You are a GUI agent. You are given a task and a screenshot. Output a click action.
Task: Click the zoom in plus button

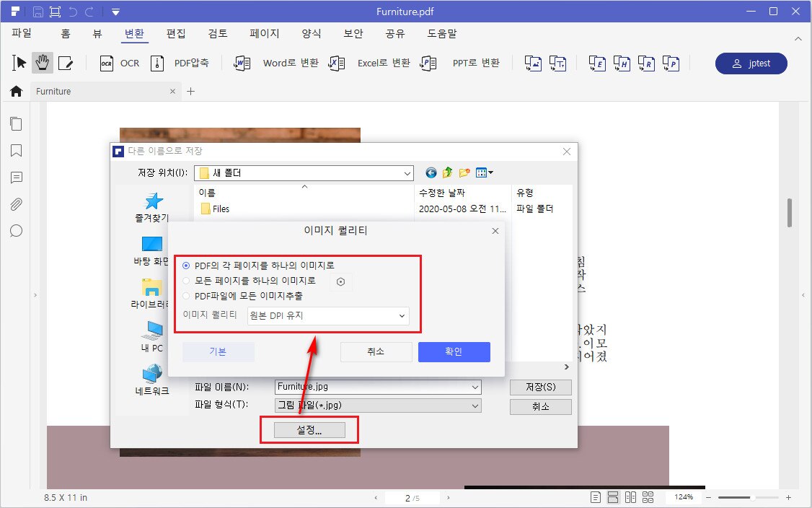pos(788,498)
